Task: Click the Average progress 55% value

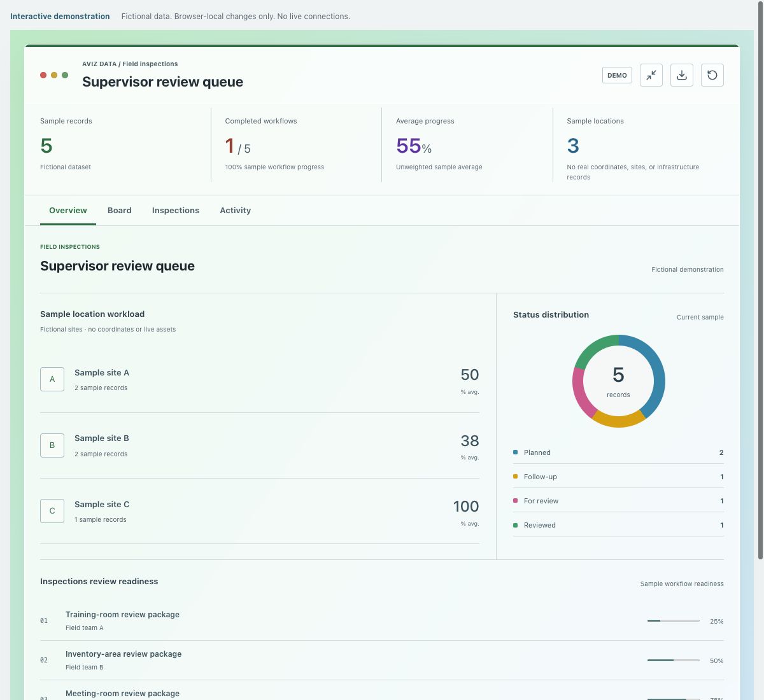Action: [414, 146]
